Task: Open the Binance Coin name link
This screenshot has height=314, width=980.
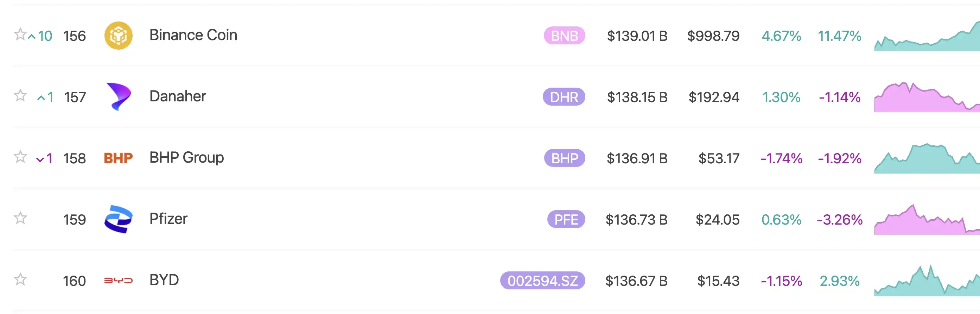Action: coord(193,35)
